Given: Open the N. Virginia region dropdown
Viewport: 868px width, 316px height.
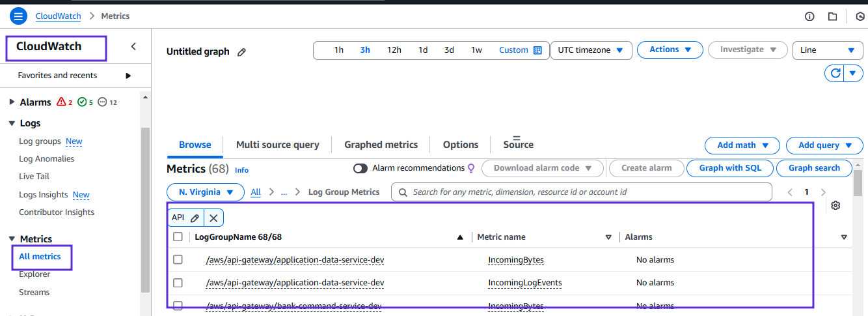Looking at the screenshot, I should (206, 192).
